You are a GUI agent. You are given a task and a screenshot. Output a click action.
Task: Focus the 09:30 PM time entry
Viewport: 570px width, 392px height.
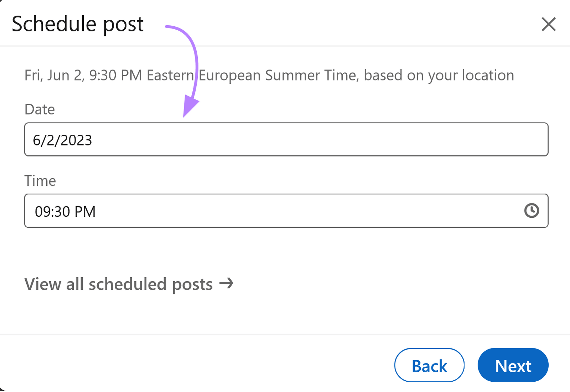point(67,211)
